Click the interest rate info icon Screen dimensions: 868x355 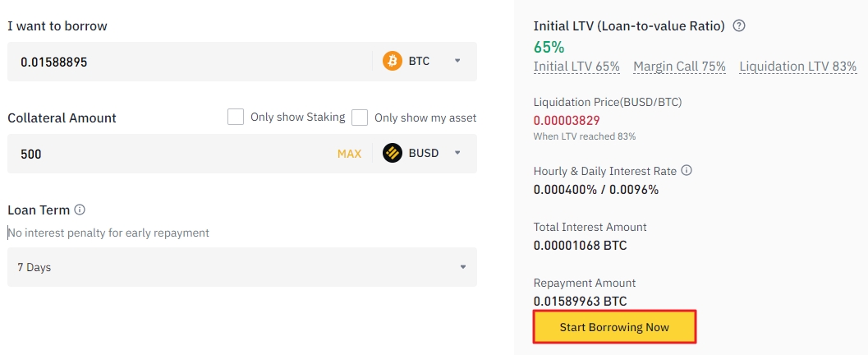click(687, 171)
